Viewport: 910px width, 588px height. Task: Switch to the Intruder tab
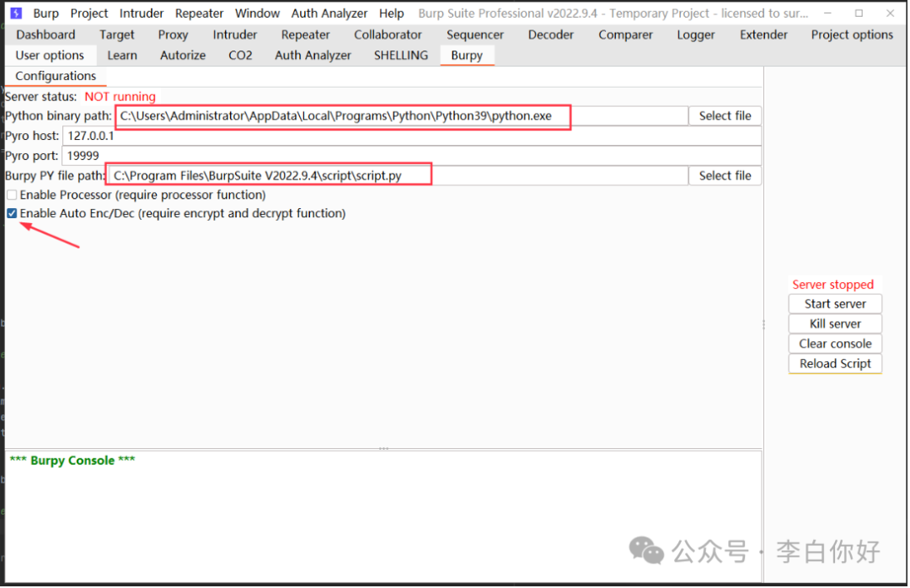coord(234,35)
